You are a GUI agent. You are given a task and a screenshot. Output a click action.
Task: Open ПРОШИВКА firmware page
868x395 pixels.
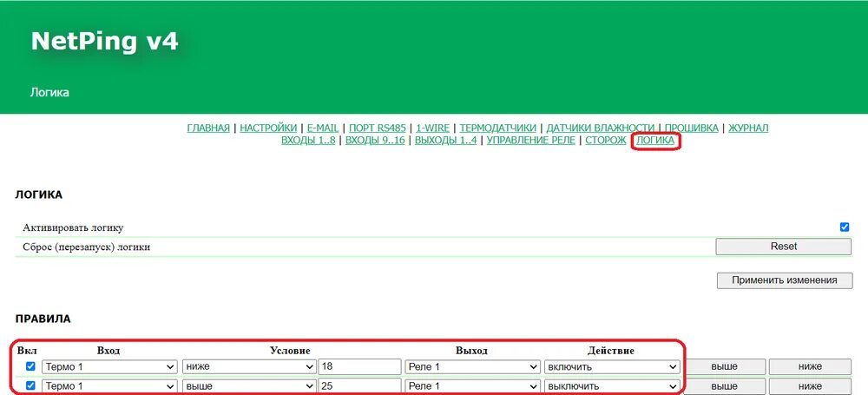point(692,128)
